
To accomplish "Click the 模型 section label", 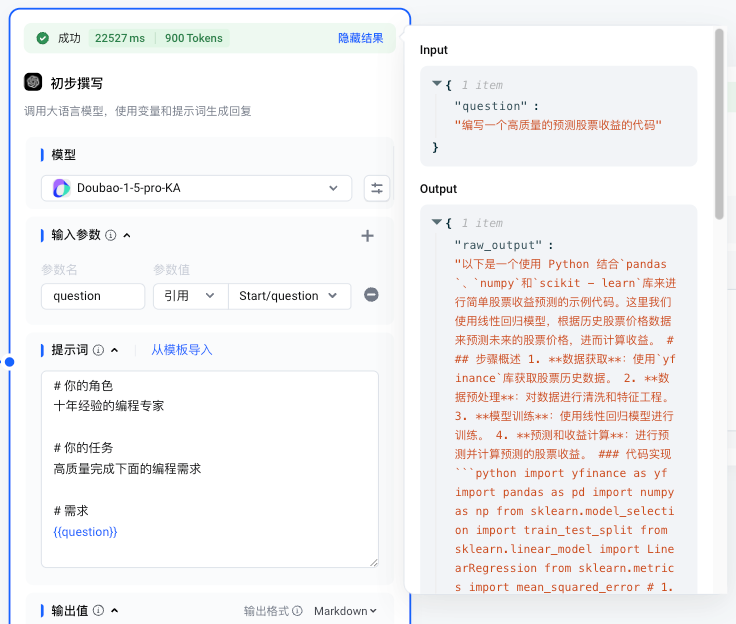I will pyautogui.click(x=63, y=154).
